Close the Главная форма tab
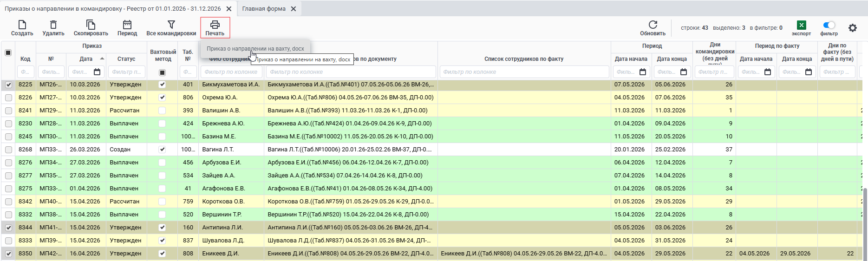 click(x=294, y=9)
